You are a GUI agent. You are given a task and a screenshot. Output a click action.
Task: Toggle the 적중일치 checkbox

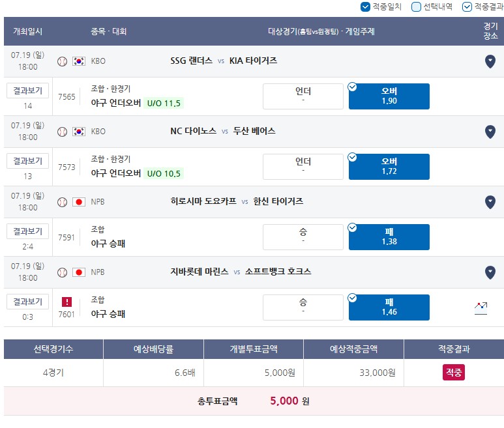pos(365,7)
